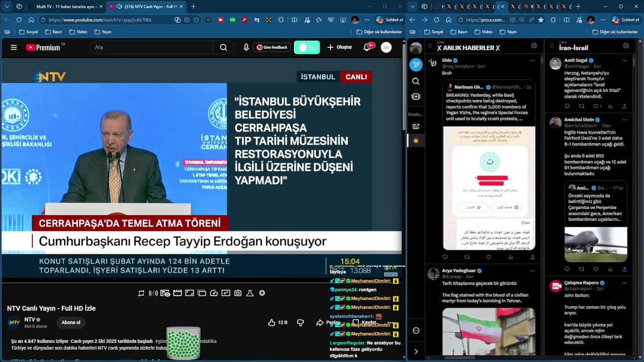Viewport: 644px width, 362px height.
Task: Click the Oluştur create button
Action: point(340,47)
